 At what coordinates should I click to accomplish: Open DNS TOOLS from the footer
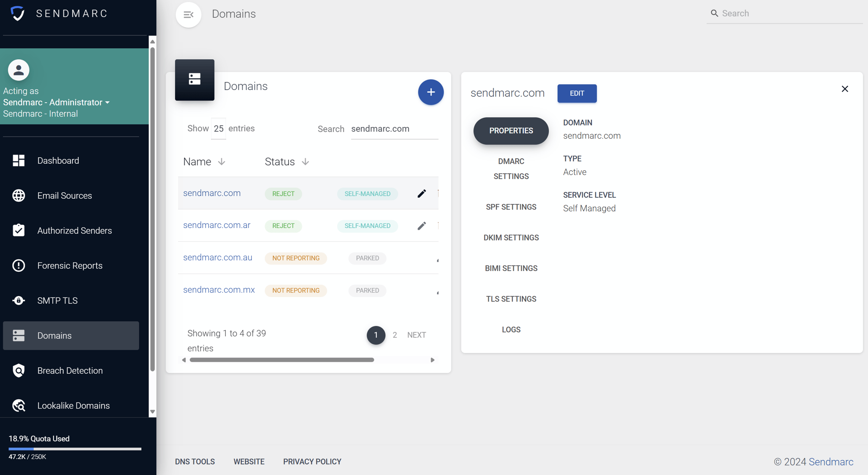click(x=195, y=462)
